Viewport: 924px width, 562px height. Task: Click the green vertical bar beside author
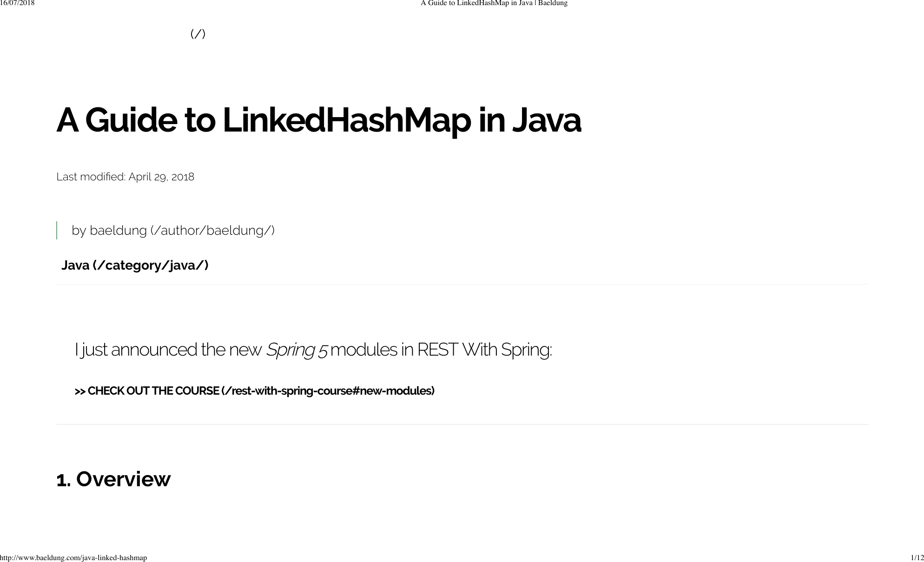point(57,231)
